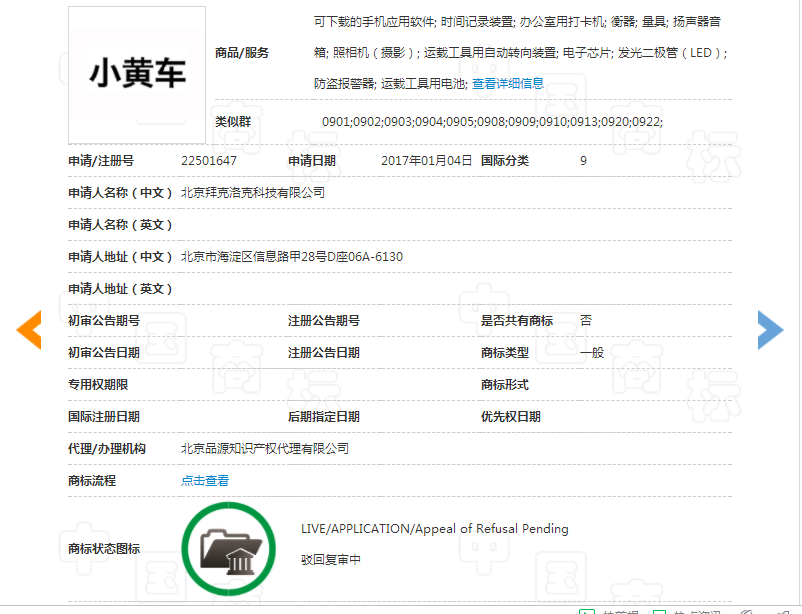Select status text LIVE/APPLICATION/Appeal of Refusal Pending
The image size is (802, 614).
(435, 529)
